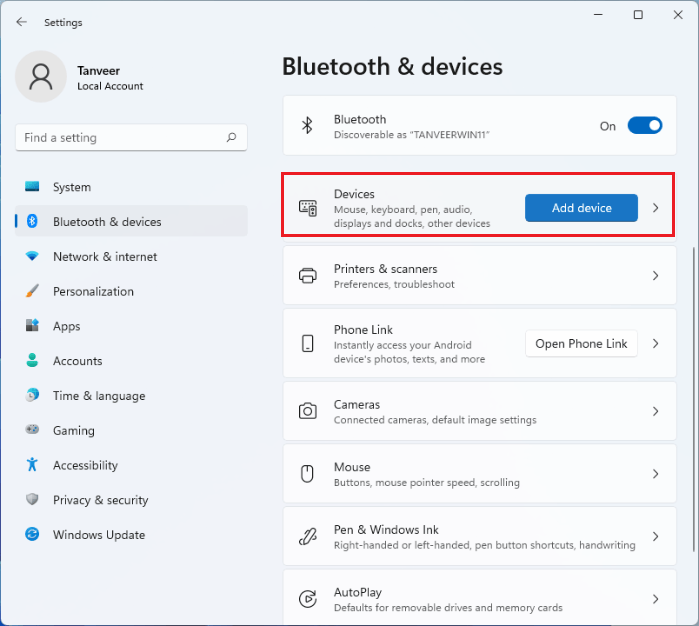Click the user avatar icon for Tanveer

(x=41, y=77)
